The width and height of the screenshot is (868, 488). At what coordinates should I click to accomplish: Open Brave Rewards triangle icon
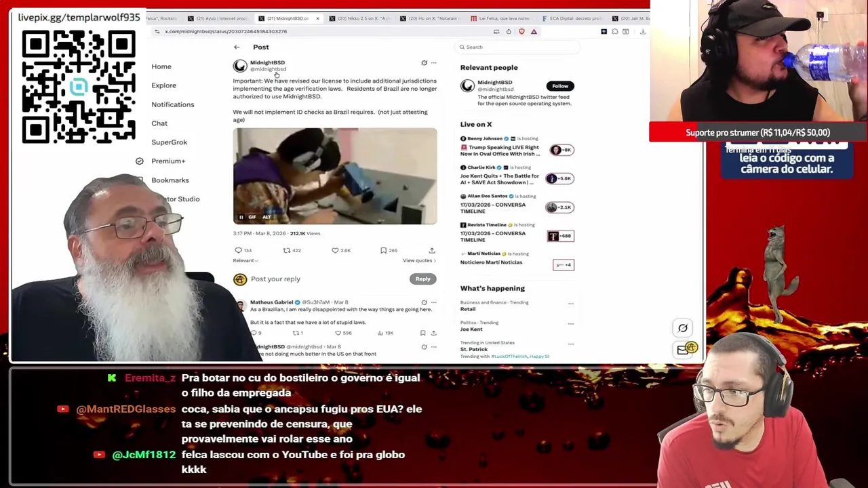[x=534, y=32]
